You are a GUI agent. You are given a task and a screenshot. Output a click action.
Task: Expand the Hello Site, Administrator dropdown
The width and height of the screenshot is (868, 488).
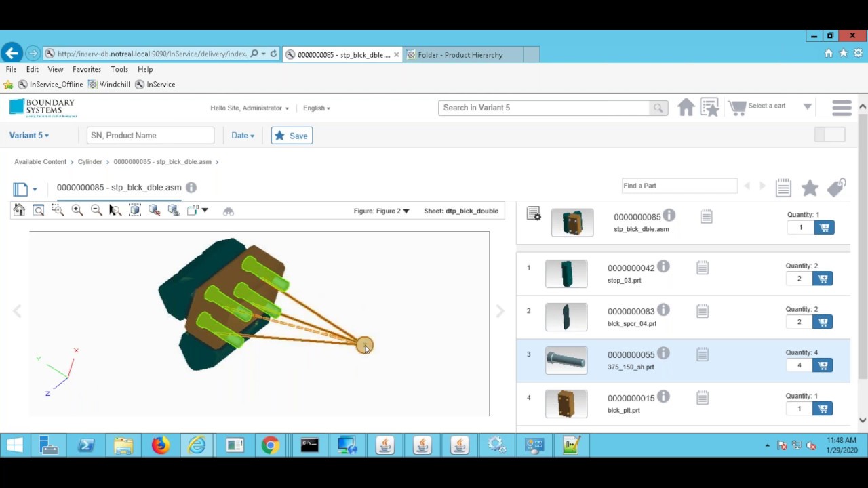pyautogui.click(x=250, y=108)
